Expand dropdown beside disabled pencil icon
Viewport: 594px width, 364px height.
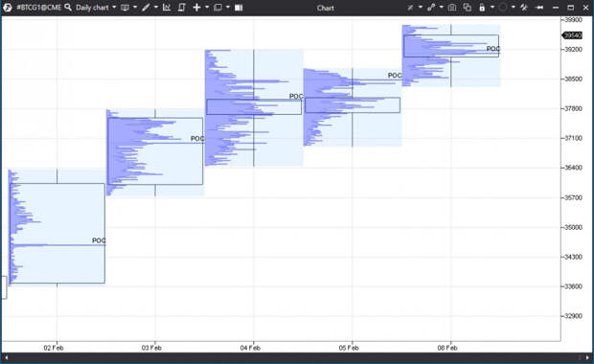(x=421, y=8)
